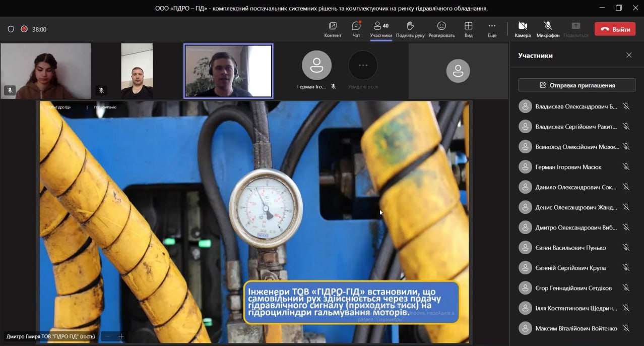Click Отправка приглашения invite button

coord(576,85)
